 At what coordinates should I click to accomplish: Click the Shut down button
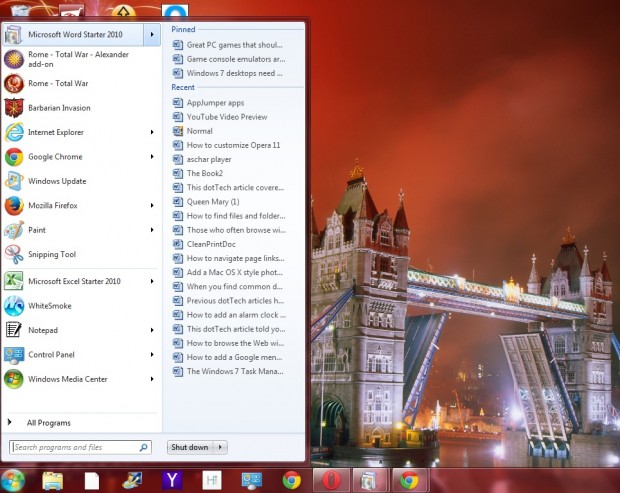pos(190,447)
